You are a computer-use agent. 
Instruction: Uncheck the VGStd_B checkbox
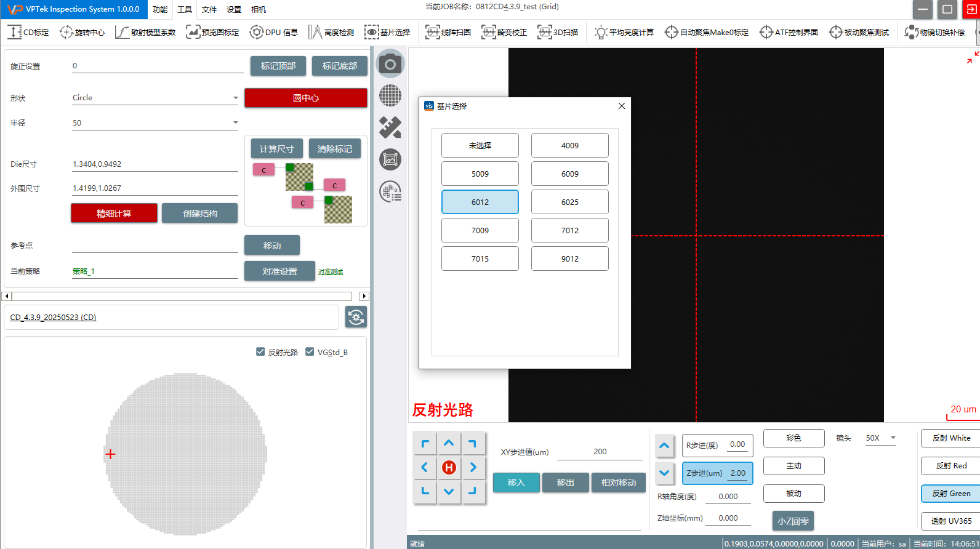click(310, 352)
